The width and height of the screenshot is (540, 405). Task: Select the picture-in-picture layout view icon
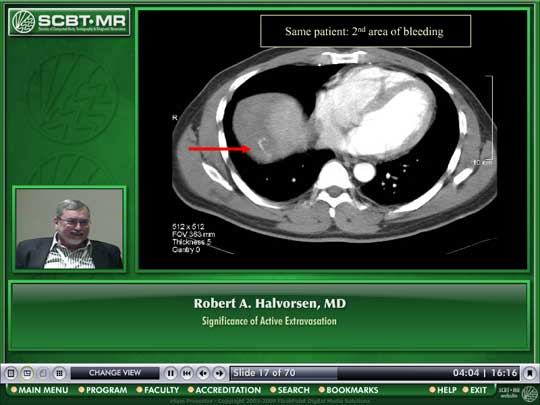point(27,373)
